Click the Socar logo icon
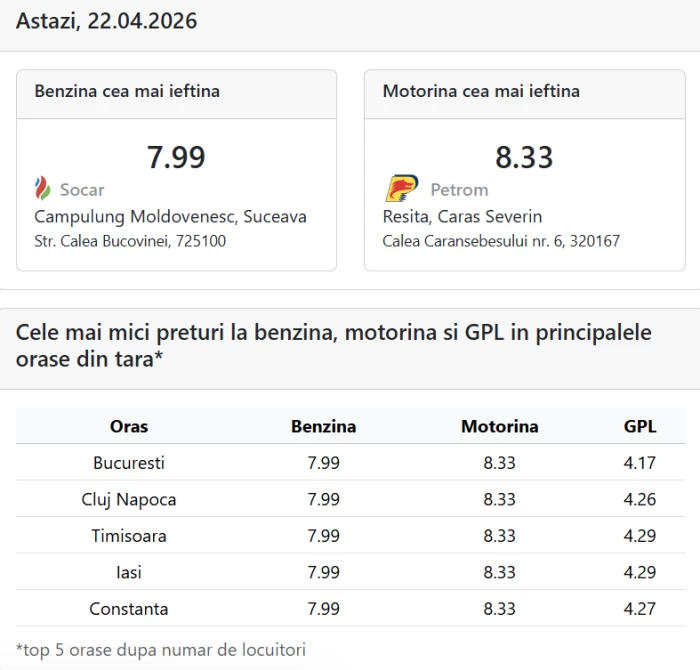Image resolution: width=700 pixels, height=670 pixels. pyautogui.click(x=42, y=188)
